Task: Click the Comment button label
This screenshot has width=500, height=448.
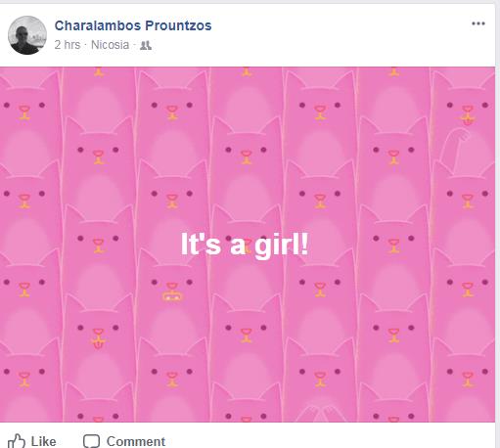Action: (x=136, y=441)
